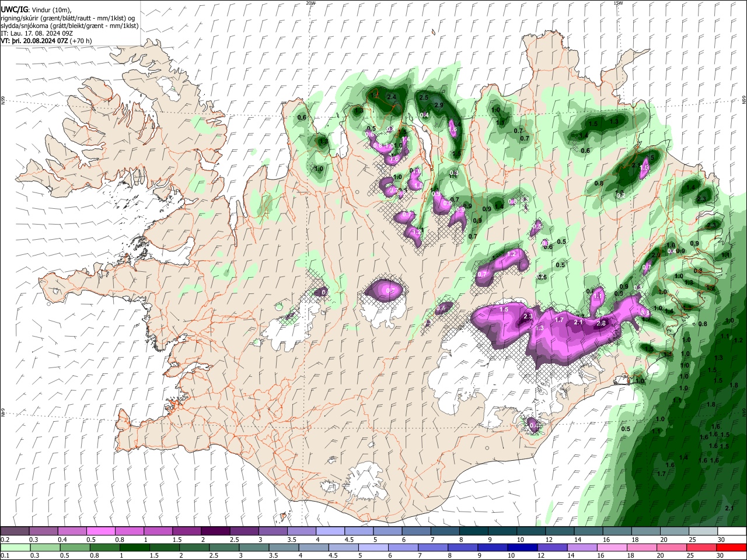Click the 14–16 light violet swatch, lower legend row
Image resolution: width=747 pixels, height=560 pixels.
582,547
